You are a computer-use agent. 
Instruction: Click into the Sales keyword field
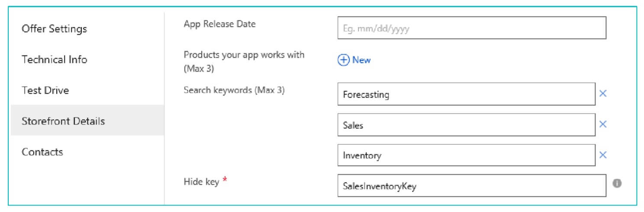[467, 125]
